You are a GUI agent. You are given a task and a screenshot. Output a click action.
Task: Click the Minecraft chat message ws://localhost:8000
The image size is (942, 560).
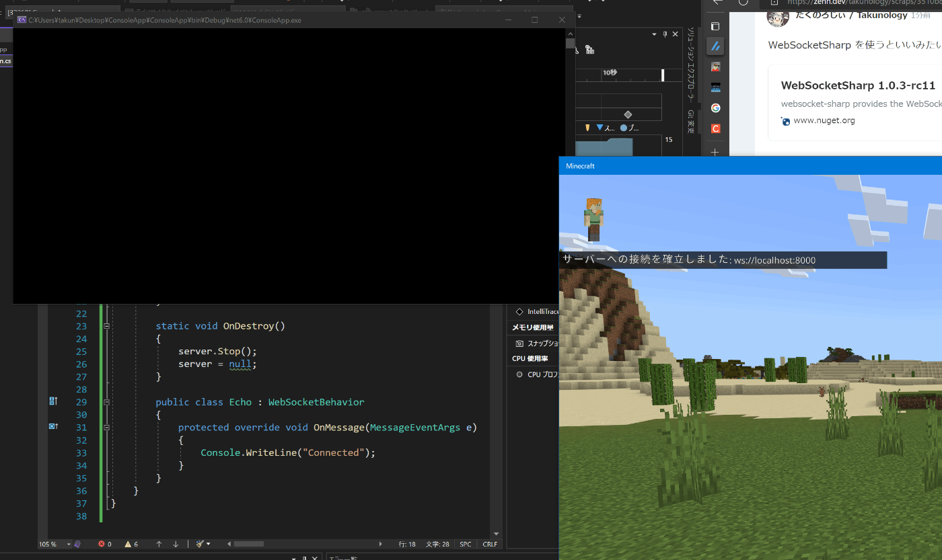(x=774, y=260)
